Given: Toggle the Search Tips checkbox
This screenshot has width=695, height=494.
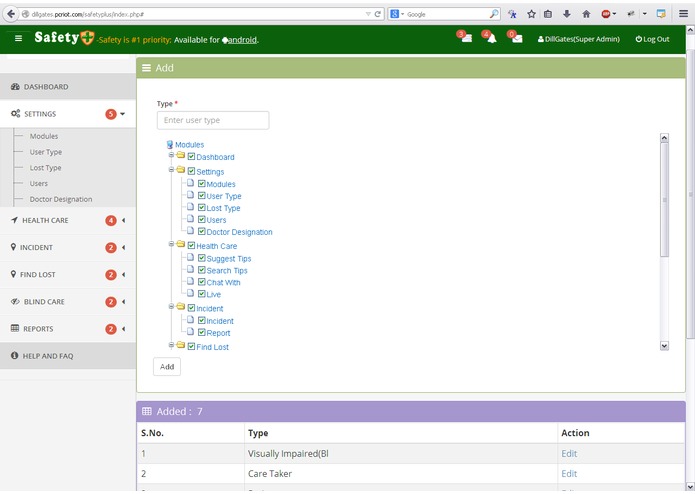Looking at the screenshot, I should click(x=202, y=270).
